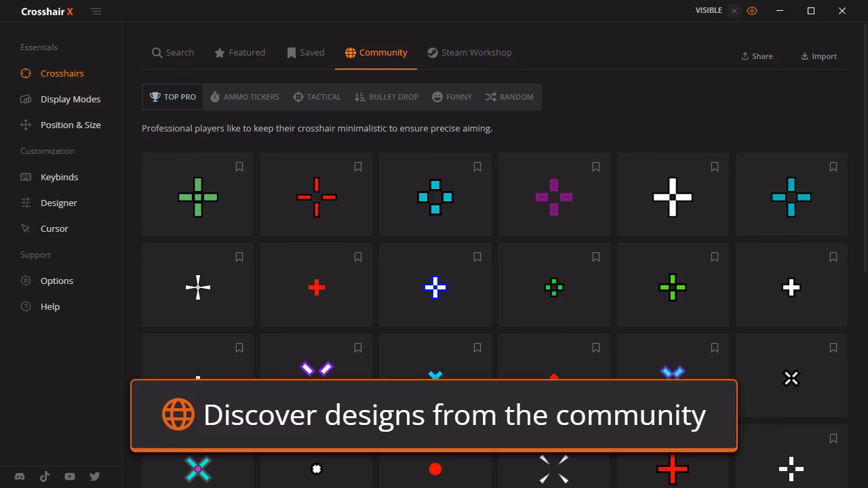Click the Share button
The image size is (868, 488).
point(757,56)
